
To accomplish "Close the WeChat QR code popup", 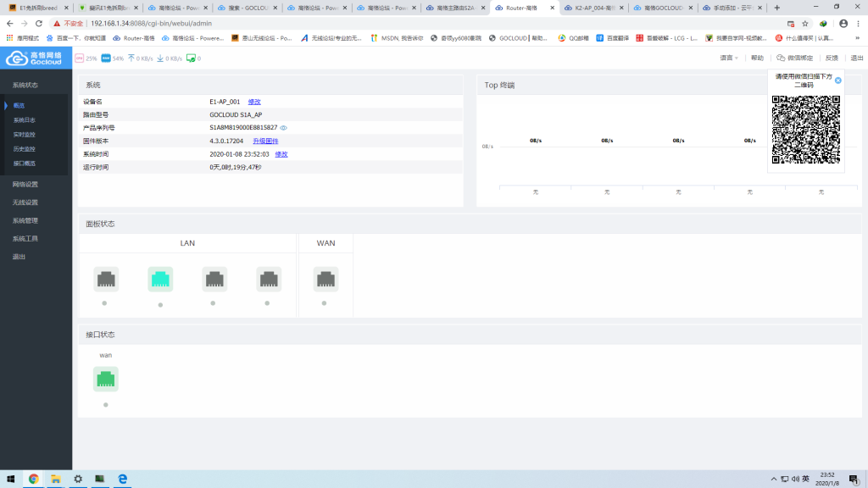I will 838,80.
